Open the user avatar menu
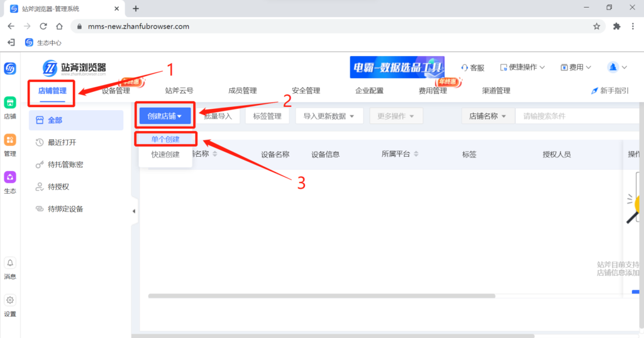644x338 pixels. [617, 67]
